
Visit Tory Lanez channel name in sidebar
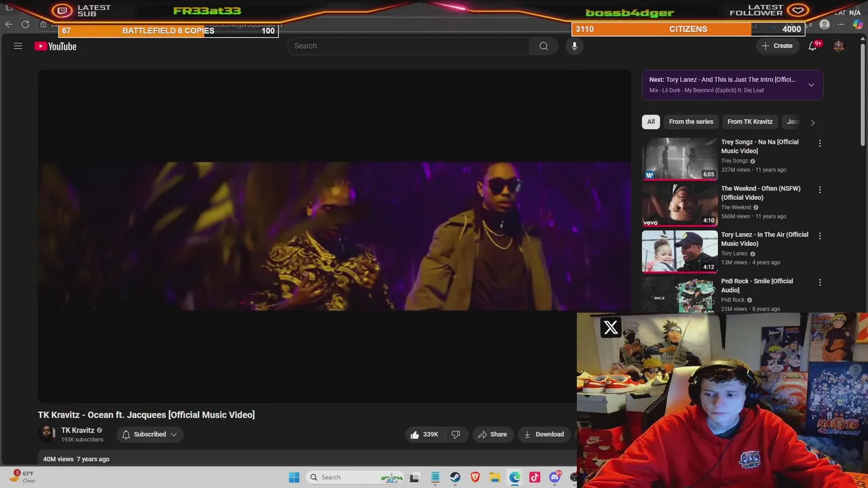click(734, 253)
